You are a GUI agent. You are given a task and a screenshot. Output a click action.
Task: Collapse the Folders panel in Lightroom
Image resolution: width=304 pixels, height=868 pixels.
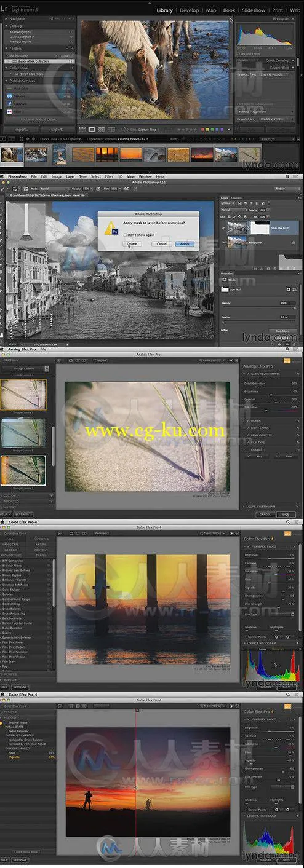point(6,48)
